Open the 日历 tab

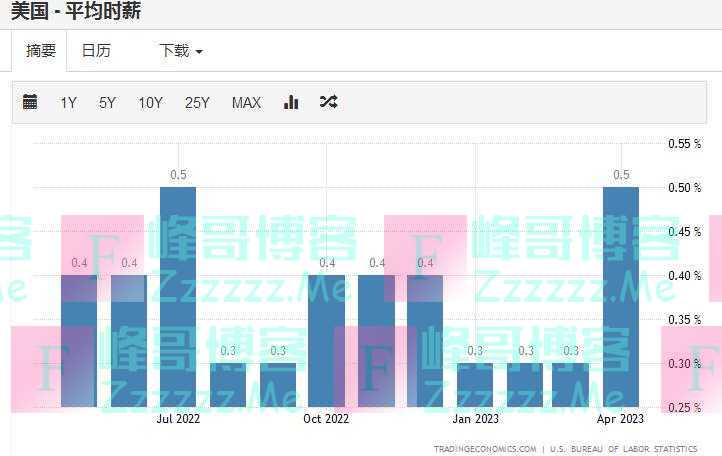[96, 51]
